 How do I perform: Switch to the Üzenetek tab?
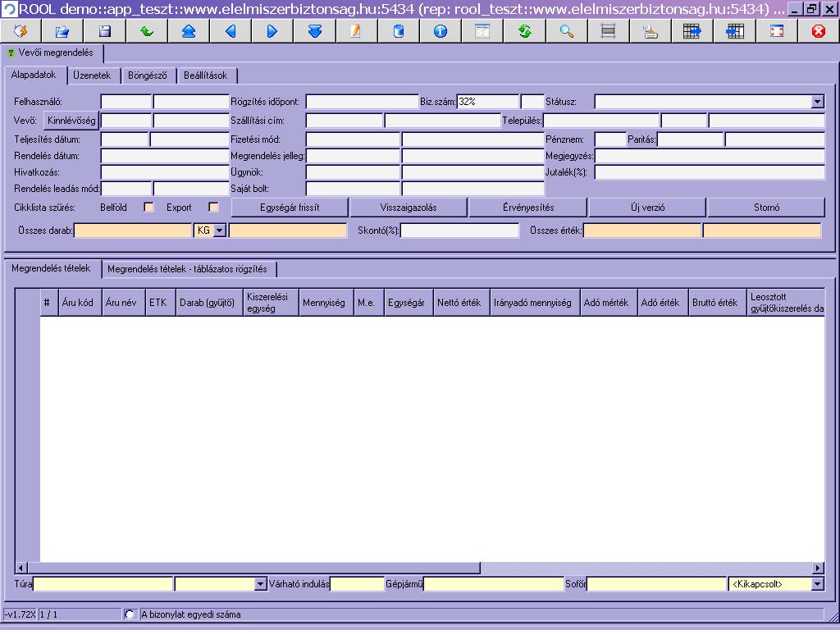92,75
